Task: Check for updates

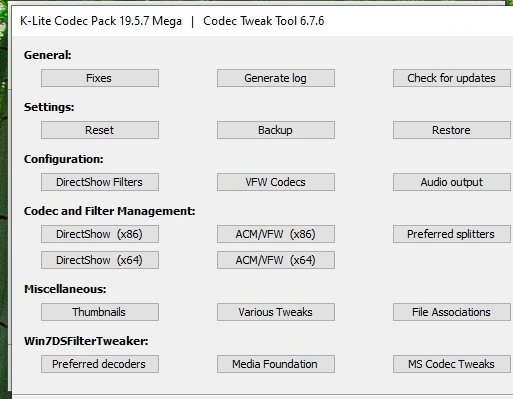Action: coord(452,78)
